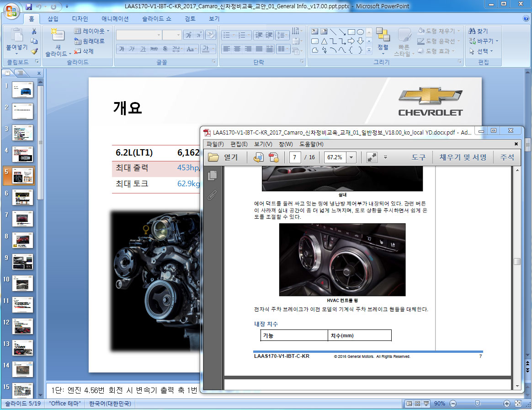Toggle align text left
532x410 pixels.
(226, 49)
